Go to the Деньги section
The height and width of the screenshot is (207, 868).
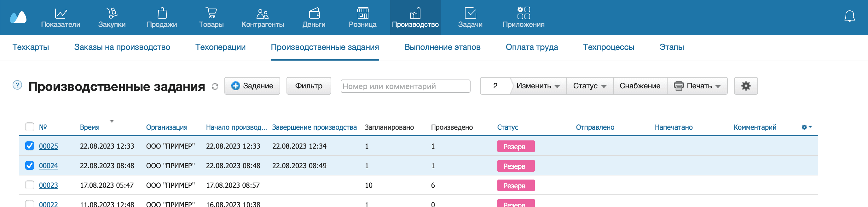point(314,18)
